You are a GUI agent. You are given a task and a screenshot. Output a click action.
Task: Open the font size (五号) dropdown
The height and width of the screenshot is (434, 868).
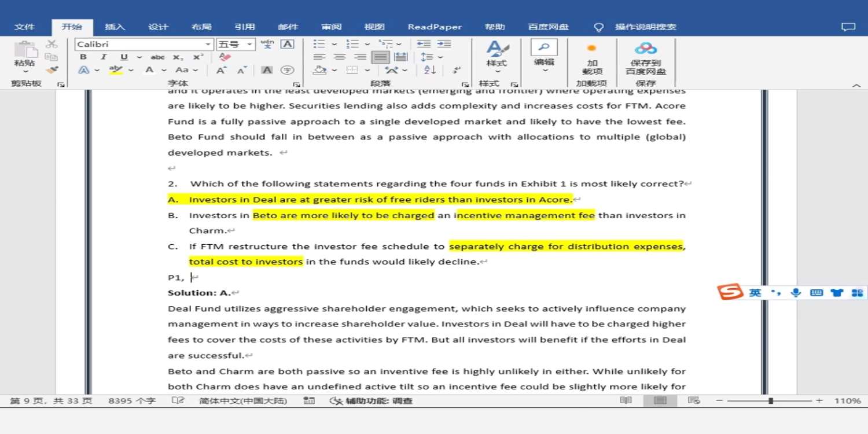pos(250,44)
